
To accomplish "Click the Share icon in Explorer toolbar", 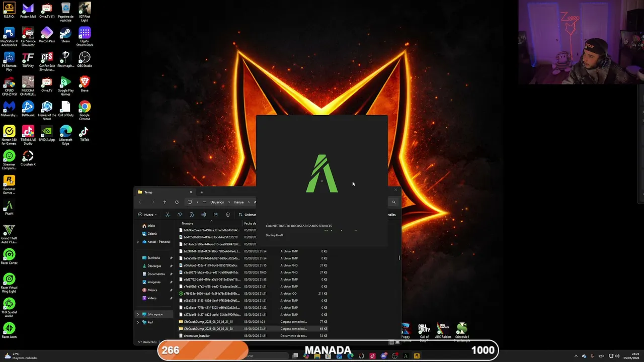I will 216,215.
